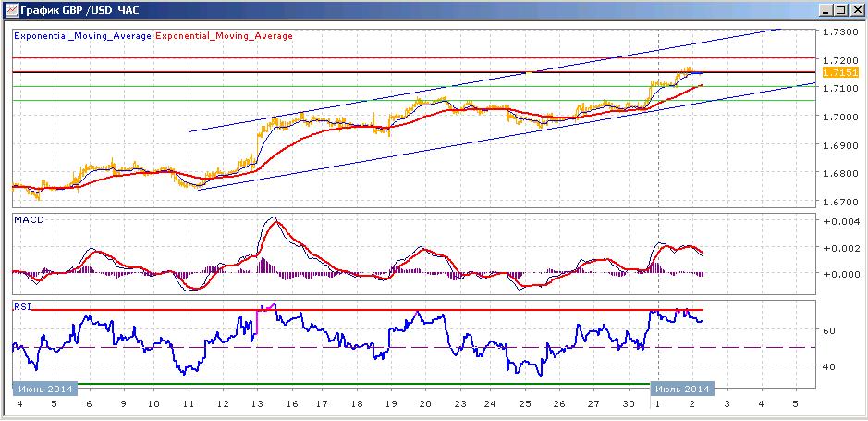Click date label 19 on time axis

[x=391, y=403]
